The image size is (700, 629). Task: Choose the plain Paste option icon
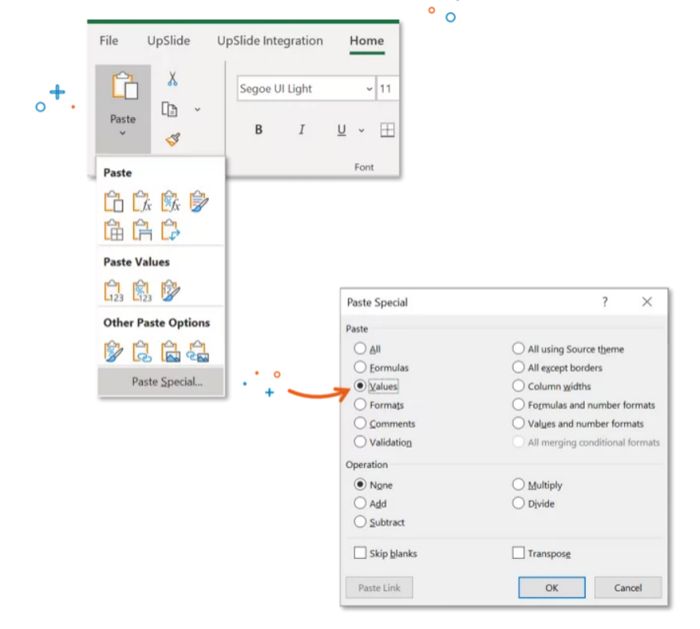(x=113, y=201)
